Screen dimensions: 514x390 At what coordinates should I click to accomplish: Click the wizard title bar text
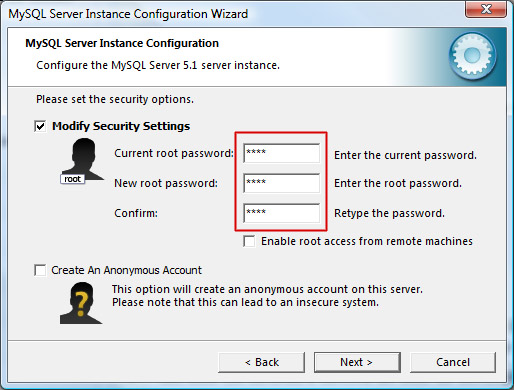pos(128,14)
